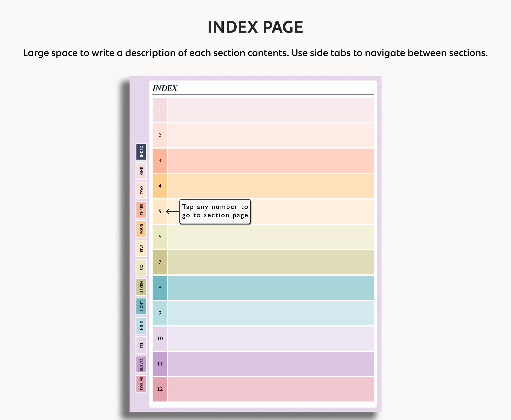Tap number 5 index cell

click(160, 212)
